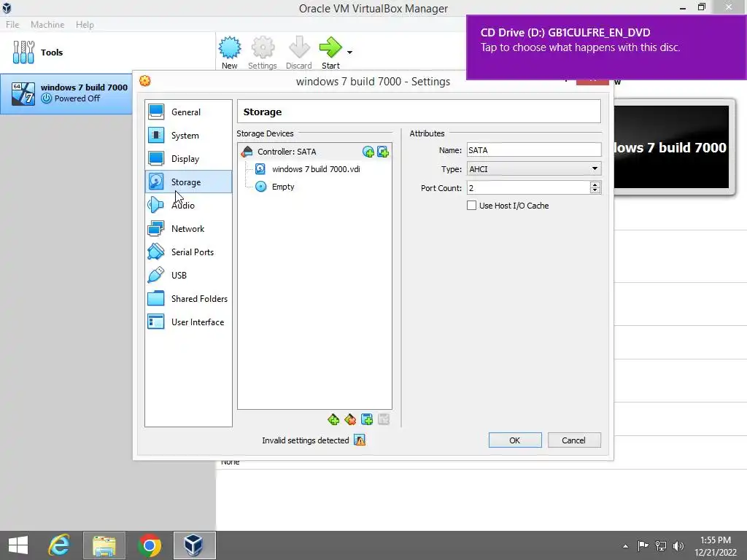Click the remove selected controller icon

coord(350,419)
